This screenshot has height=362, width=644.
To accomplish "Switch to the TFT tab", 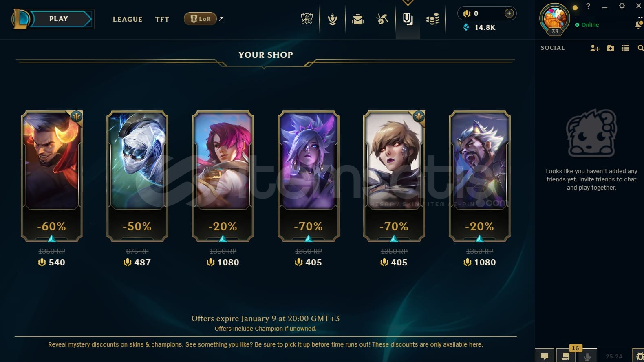I will pyautogui.click(x=162, y=19).
